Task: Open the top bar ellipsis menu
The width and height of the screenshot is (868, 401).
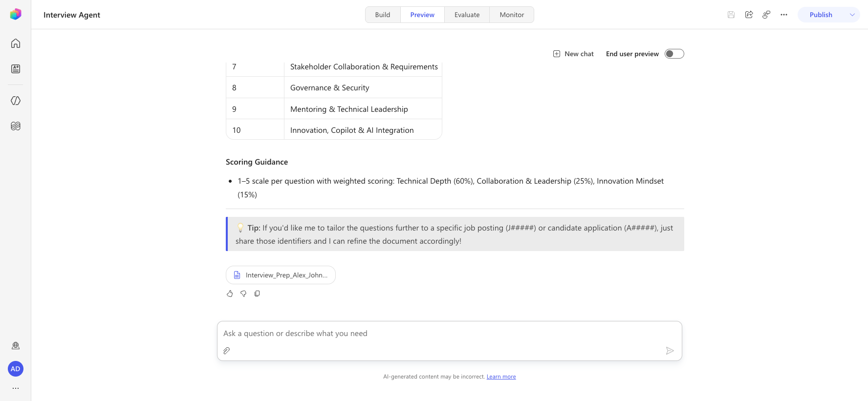Action: pos(784,15)
